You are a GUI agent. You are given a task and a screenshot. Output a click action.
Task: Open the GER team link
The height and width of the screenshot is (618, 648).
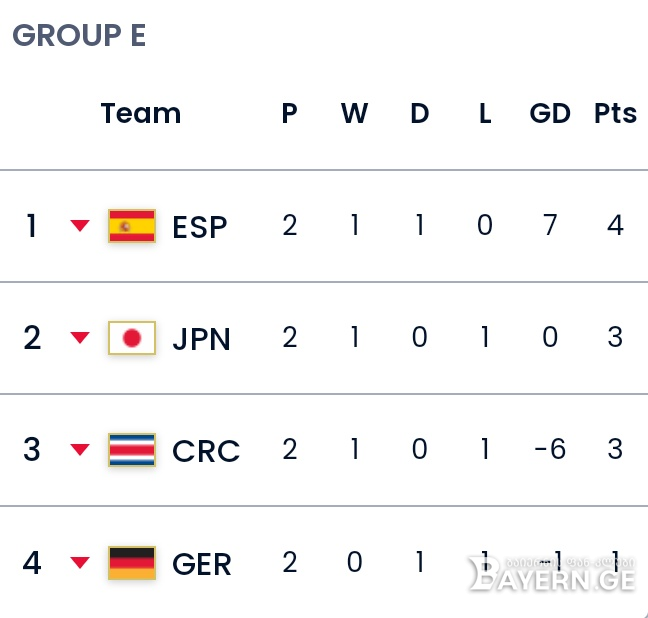[x=202, y=564]
